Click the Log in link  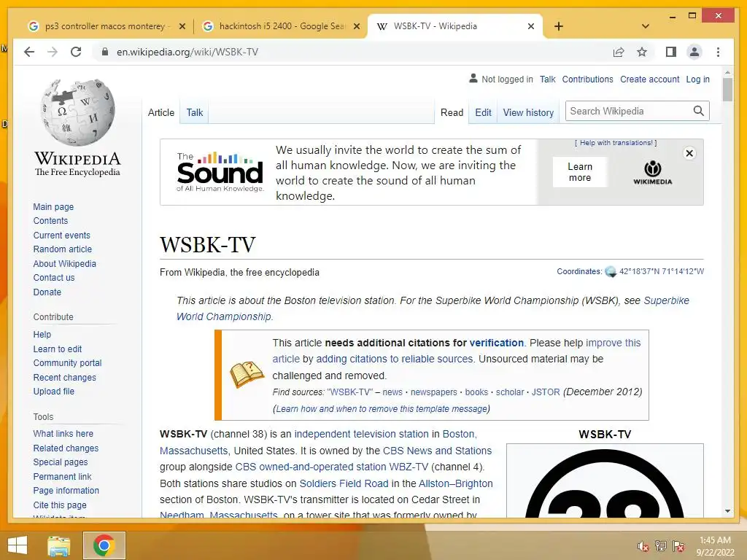[x=697, y=79]
